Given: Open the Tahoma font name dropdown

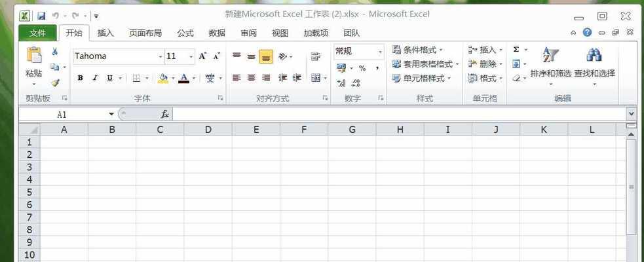Looking at the screenshot, I should pyautogui.click(x=160, y=57).
